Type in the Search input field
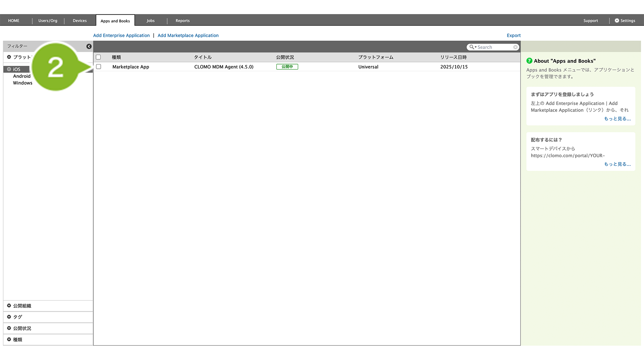Viewport: 644px width, 362px height. point(494,47)
